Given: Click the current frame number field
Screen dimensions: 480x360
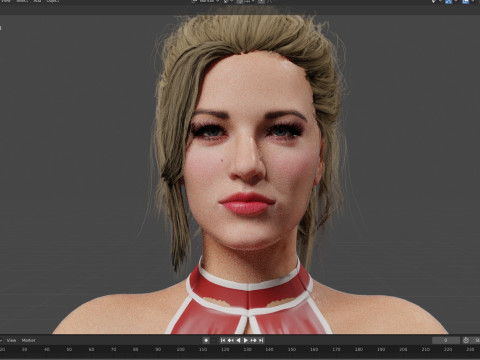Looking at the screenshot, I should point(446,340).
